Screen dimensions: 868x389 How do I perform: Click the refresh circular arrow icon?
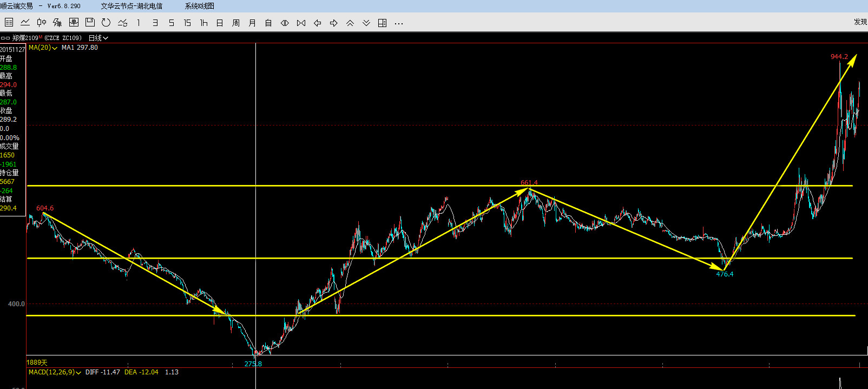(106, 23)
